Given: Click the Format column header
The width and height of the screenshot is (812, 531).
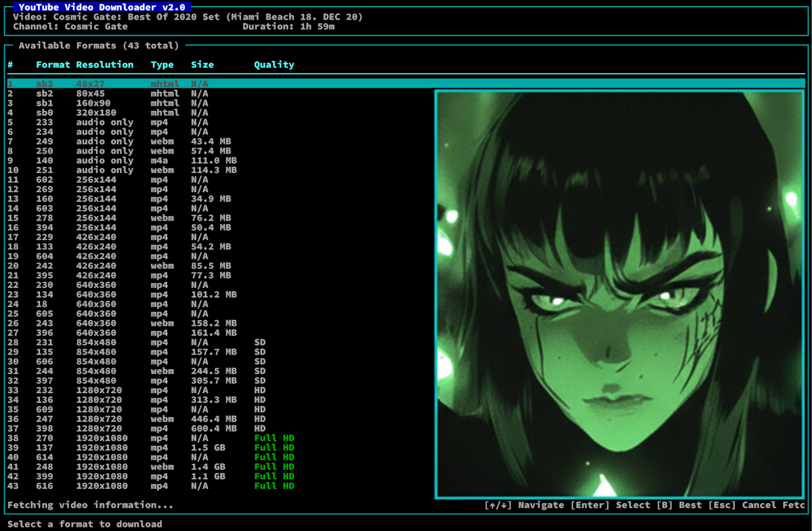Looking at the screenshot, I should [x=54, y=64].
